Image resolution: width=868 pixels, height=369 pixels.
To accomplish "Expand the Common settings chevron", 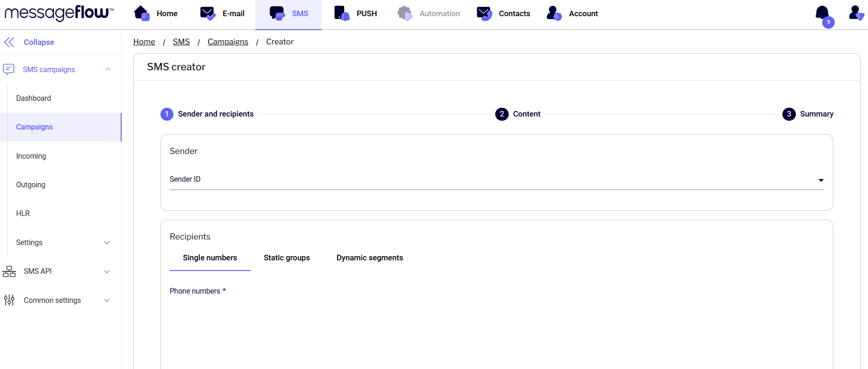I will 107,301.
